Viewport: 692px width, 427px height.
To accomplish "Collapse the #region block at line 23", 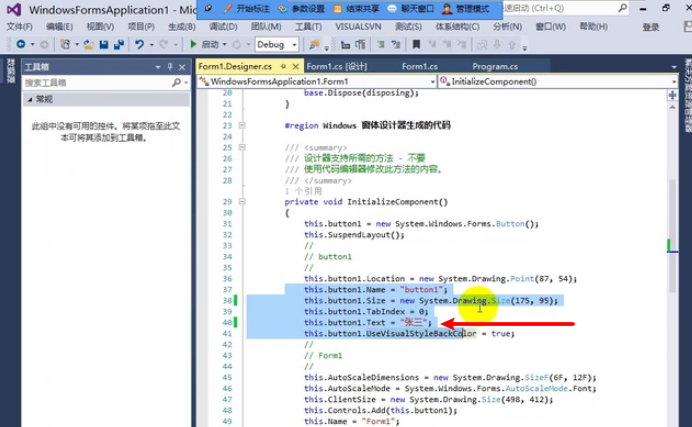I will (242, 125).
